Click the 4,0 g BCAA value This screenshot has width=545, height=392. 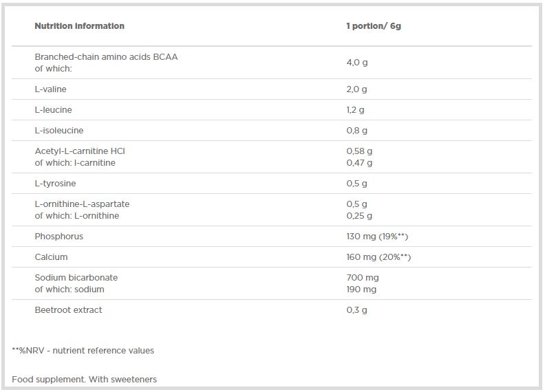click(356, 63)
